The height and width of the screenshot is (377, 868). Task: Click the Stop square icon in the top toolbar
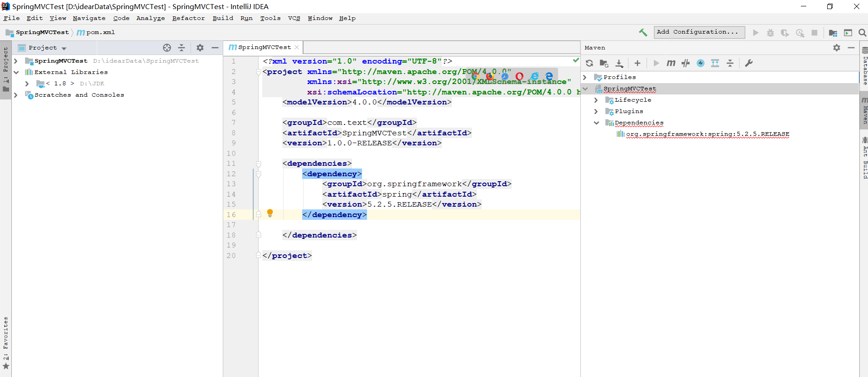(x=814, y=33)
